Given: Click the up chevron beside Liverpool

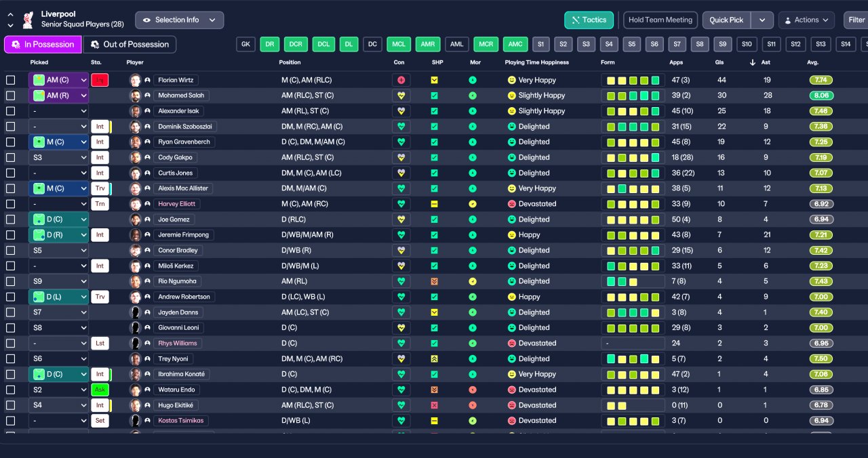Looking at the screenshot, I should [10, 15].
